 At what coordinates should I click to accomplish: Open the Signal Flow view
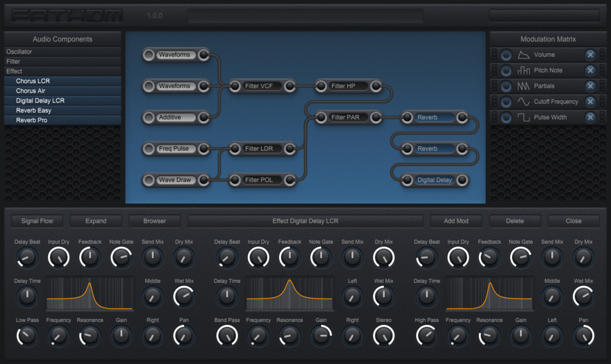click(37, 220)
